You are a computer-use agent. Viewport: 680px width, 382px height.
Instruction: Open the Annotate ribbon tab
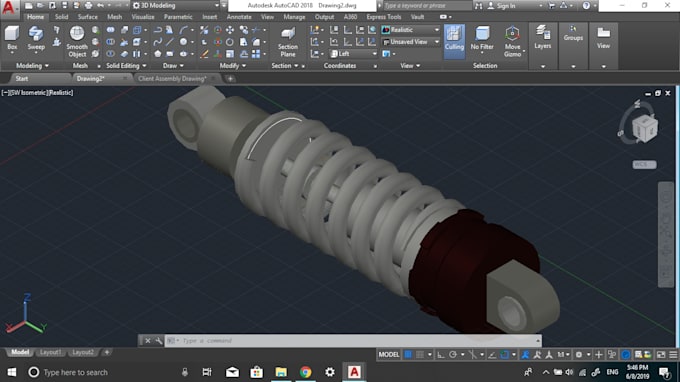pyautogui.click(x=239, y=17)
